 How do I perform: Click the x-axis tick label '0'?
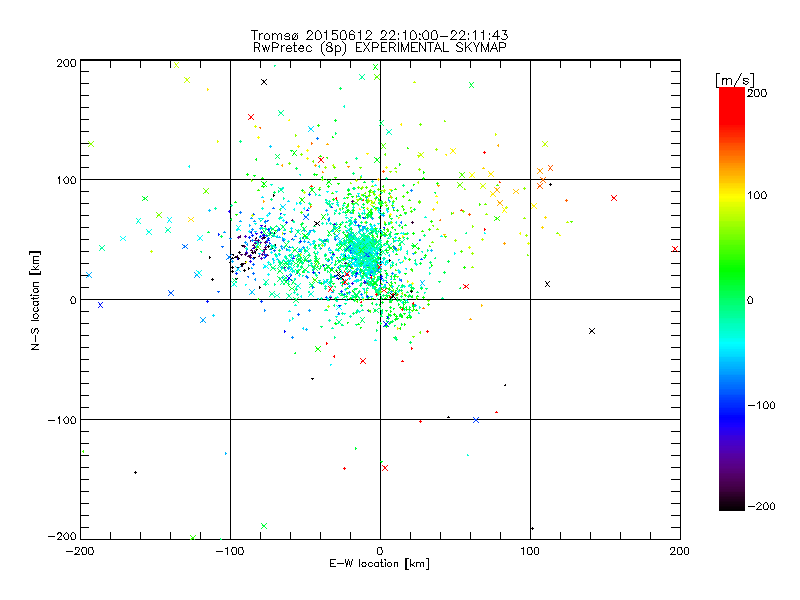coord(380,551)
